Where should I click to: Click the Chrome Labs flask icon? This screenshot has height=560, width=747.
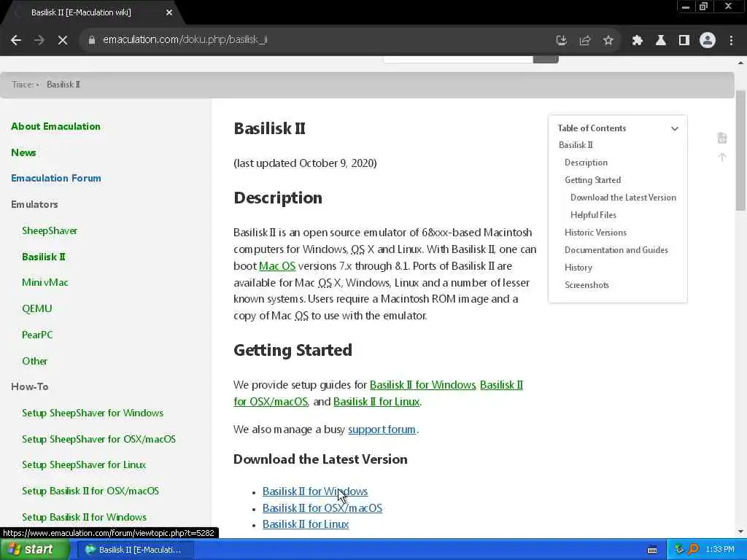[661, 41]
